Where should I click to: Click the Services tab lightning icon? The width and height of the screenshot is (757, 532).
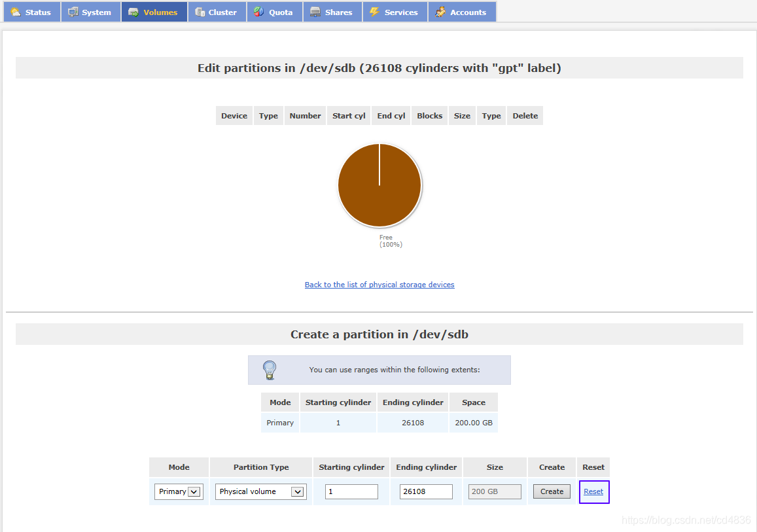[374, 12]
